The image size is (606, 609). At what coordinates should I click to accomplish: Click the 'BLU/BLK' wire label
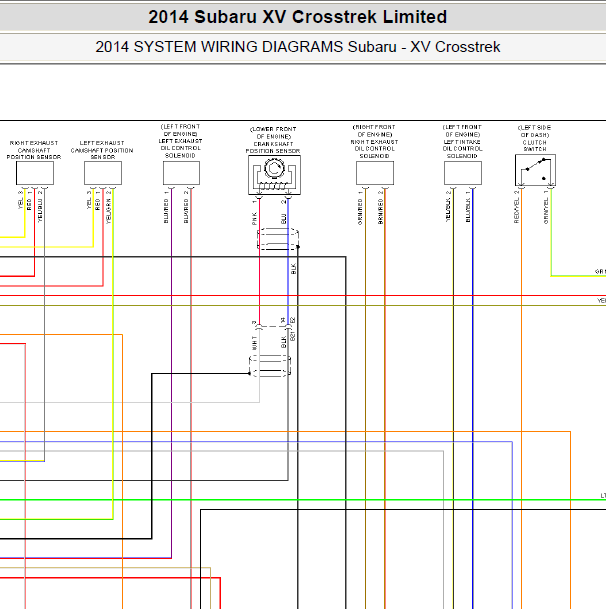pos(468,211)
